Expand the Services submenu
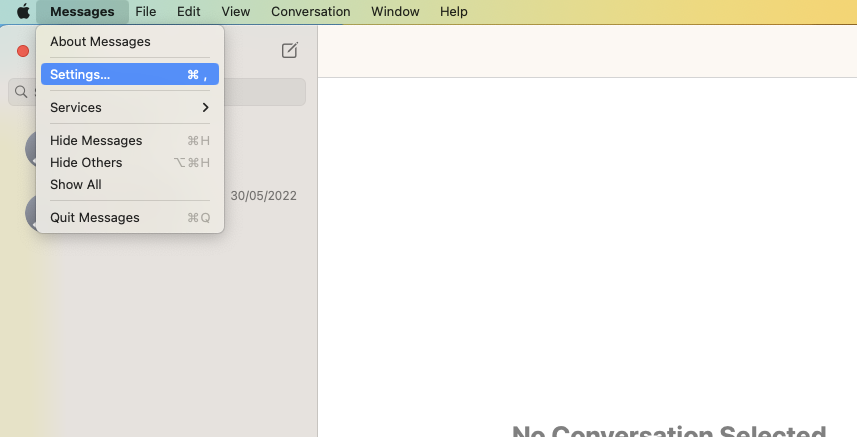The width and height of the screenshot is (857, 437). click(x=130, y=108)
